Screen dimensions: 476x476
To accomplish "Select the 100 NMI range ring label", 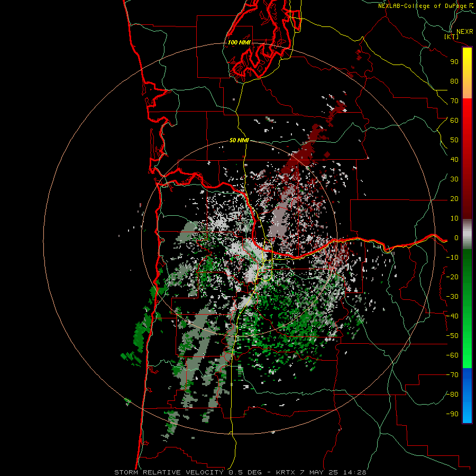I will 239,42.
